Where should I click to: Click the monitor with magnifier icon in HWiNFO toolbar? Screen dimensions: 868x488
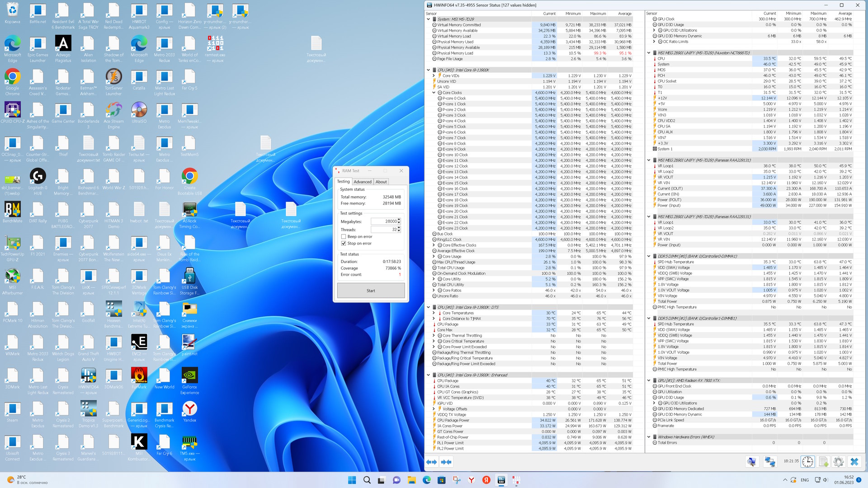[x=751, y=462]
